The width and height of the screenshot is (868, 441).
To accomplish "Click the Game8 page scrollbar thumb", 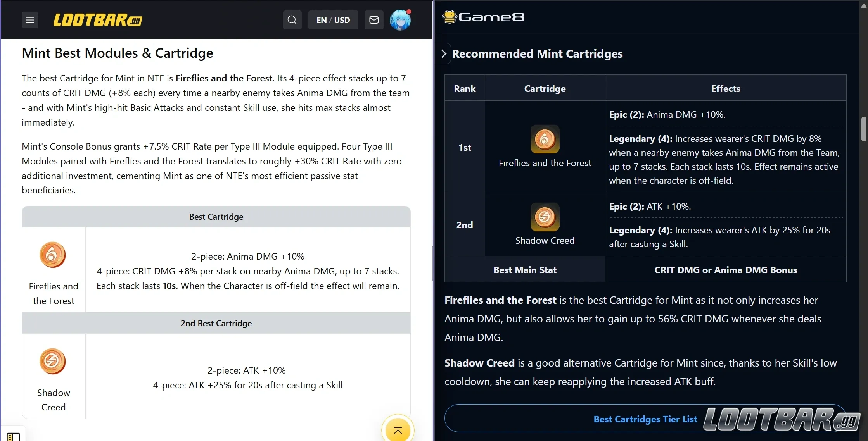I will pyautogui.click(x=864, y=129).
